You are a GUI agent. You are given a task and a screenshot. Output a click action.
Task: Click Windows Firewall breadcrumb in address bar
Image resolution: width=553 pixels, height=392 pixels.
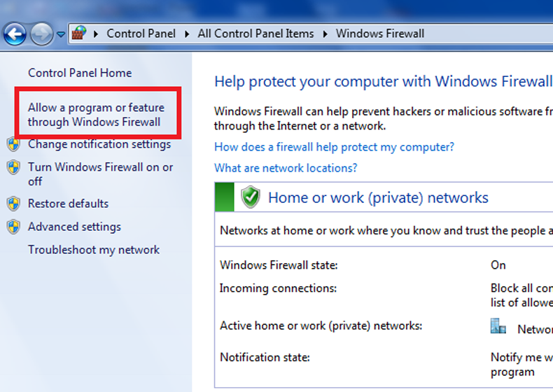[380, 34]
